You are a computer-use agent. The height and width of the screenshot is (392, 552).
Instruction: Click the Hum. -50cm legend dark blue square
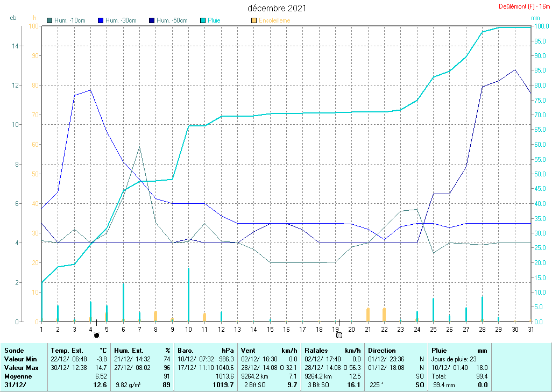point(151,20)
